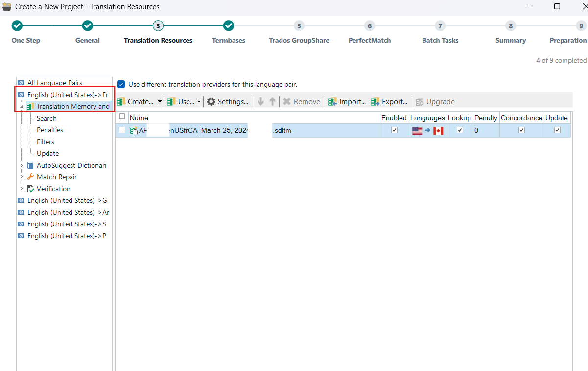Select the Filters tree item

(46, 142)
